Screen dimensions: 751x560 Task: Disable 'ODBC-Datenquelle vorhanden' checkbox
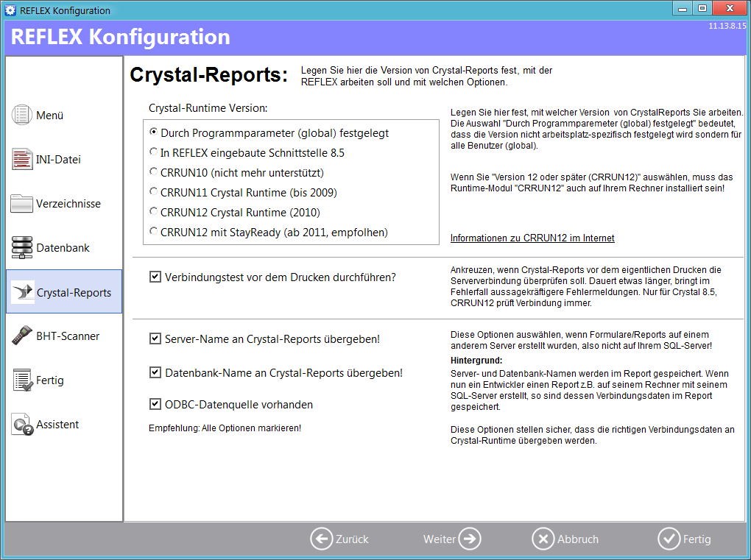[x=155, y=404]
